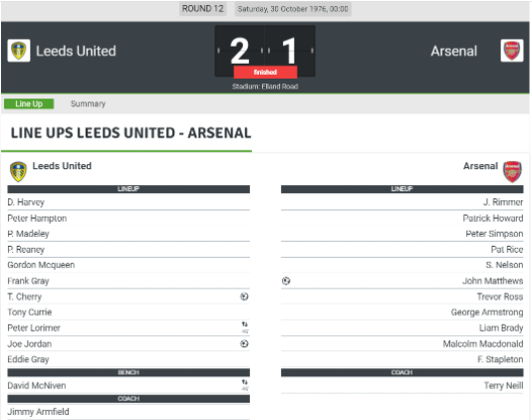Open the ROUND 12 label
Viewport: 532px width, 420px height.
click(203, 9)
